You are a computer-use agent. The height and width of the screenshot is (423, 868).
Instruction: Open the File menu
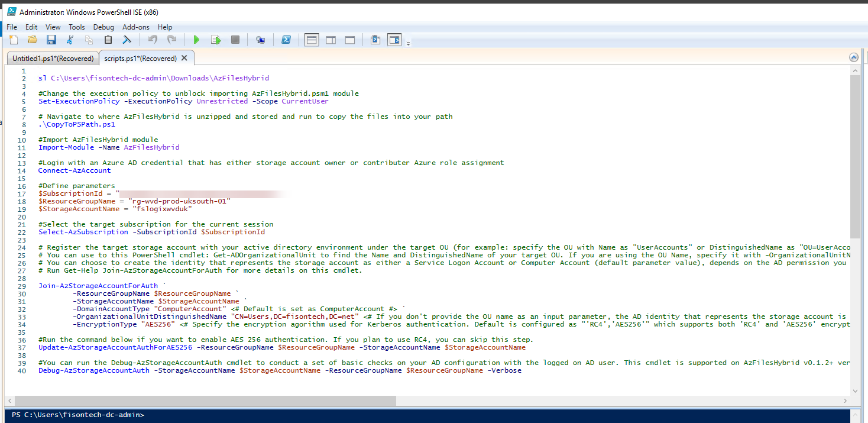12,27
